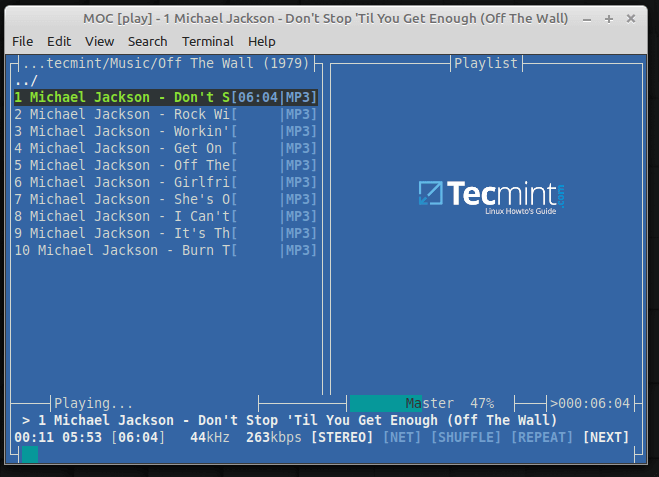
Task: Select track 4 Get On row
Action: tap(166, 148)
